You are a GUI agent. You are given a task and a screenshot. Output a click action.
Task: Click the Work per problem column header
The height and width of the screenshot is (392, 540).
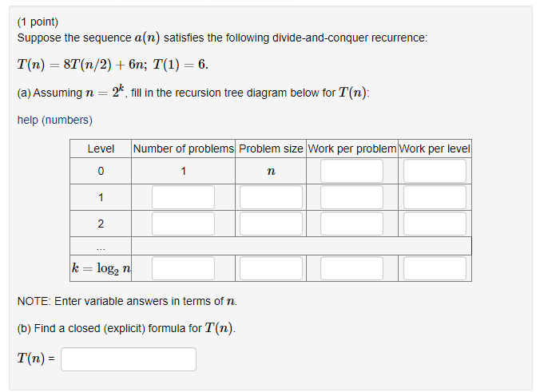point(352,148)
